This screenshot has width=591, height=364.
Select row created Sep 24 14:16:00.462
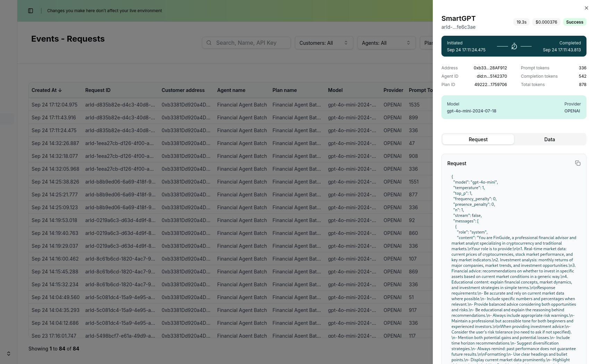click(231, 259)
